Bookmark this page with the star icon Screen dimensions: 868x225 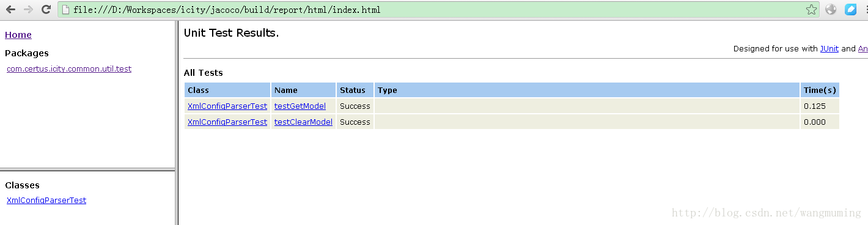point(811,9)
